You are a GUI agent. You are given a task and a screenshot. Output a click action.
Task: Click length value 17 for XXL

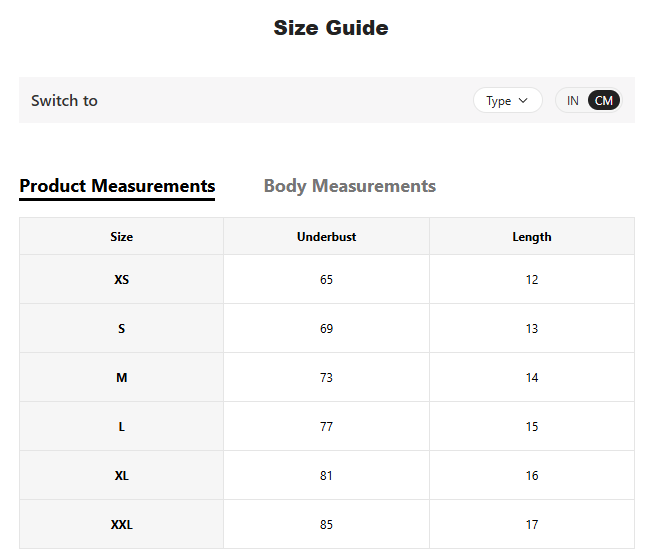[x=532, y=524]
